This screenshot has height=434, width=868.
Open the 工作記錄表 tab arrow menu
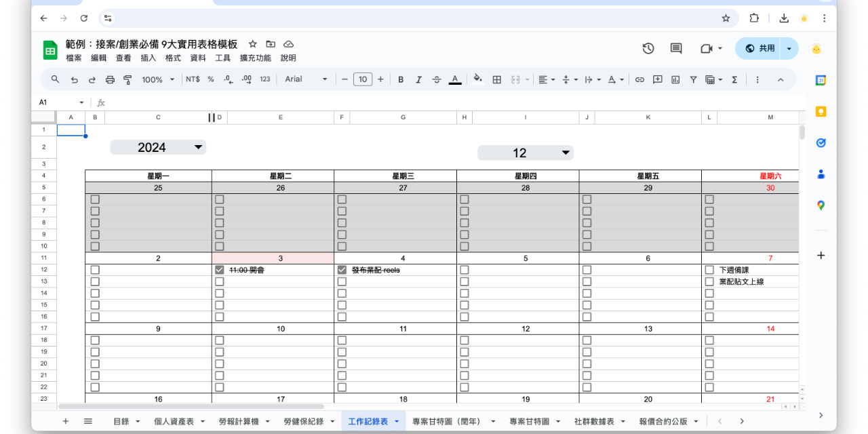tap(397, 421)
